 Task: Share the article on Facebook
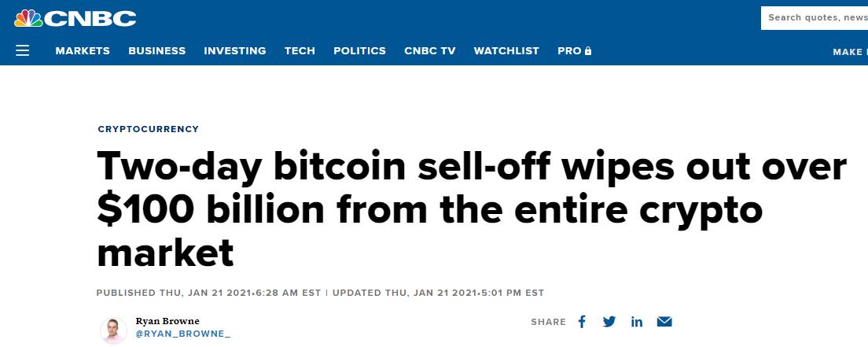tap(582, 322)
